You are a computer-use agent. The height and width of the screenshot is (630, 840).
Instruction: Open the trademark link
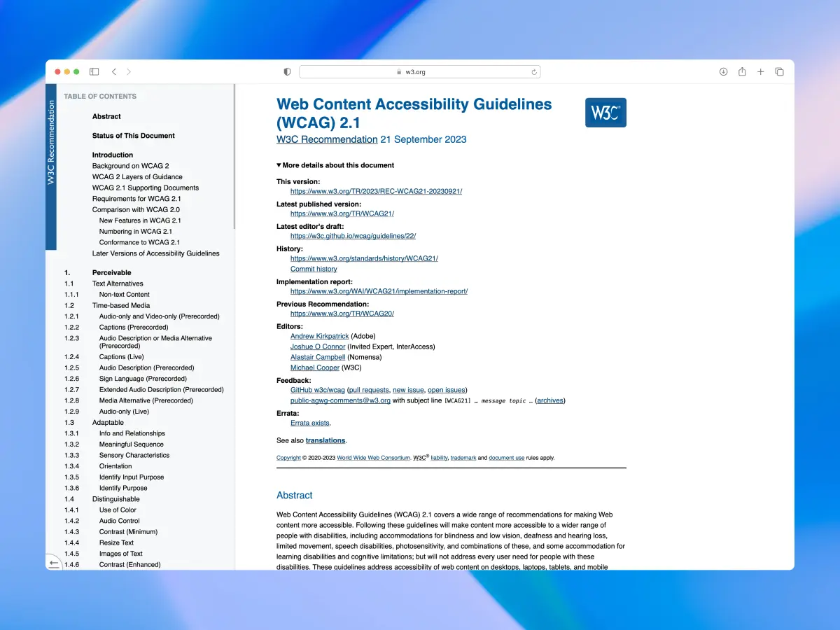coord(463,458)
